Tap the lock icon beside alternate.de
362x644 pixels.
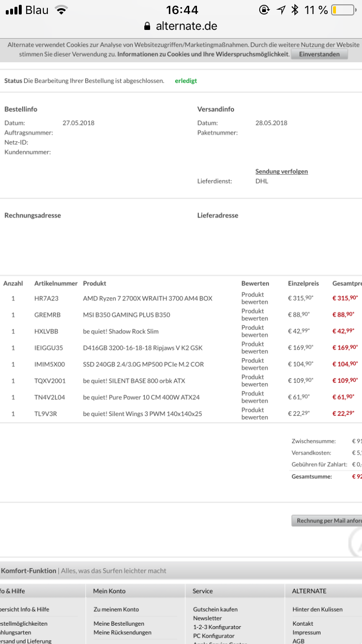147,26
